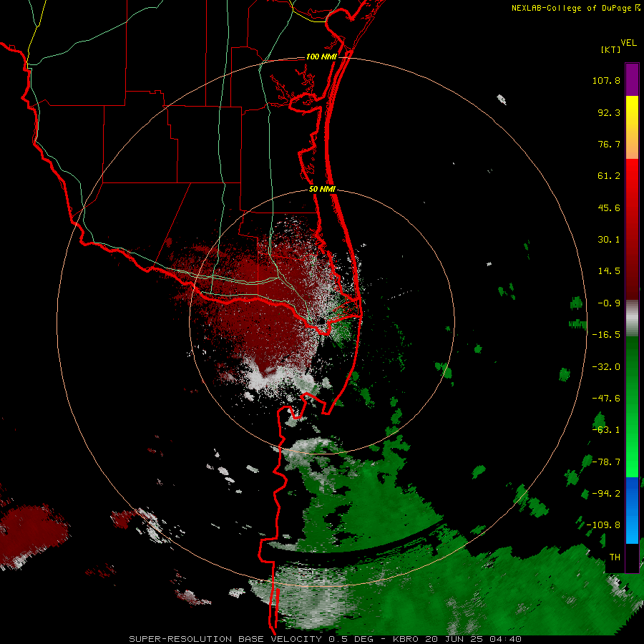Pick the gray near-zero segment of the color bar

click(x=632, y=317)
